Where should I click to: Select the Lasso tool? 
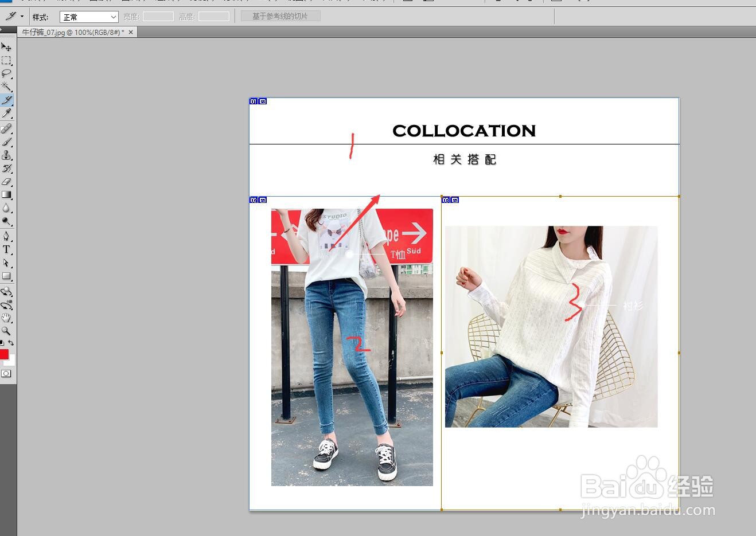(x=6, y=73)
